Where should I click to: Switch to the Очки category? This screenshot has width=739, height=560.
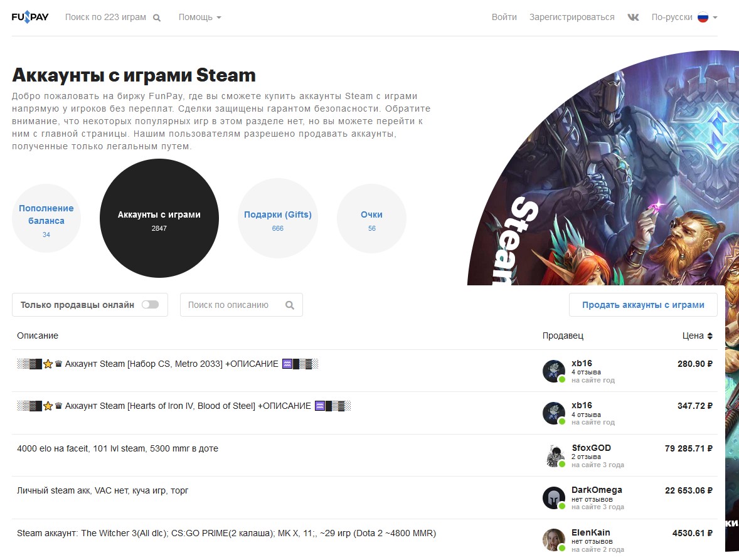(372, 218)
